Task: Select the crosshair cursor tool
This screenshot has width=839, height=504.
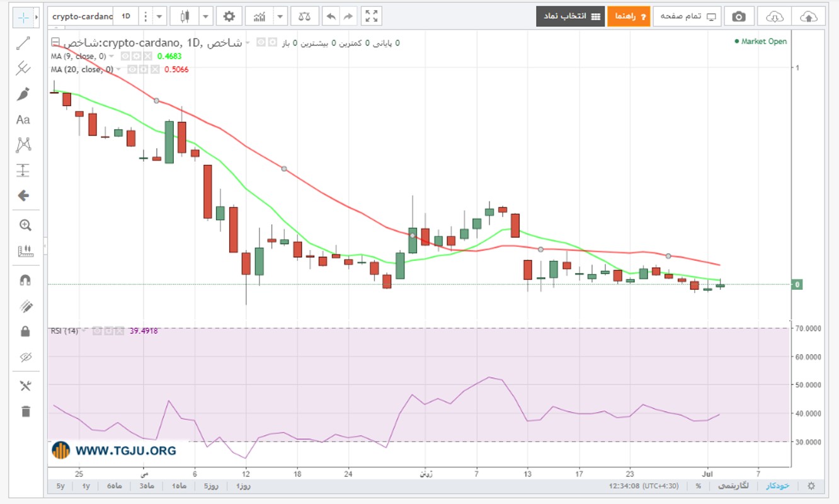Action: [x=23, y=17]
